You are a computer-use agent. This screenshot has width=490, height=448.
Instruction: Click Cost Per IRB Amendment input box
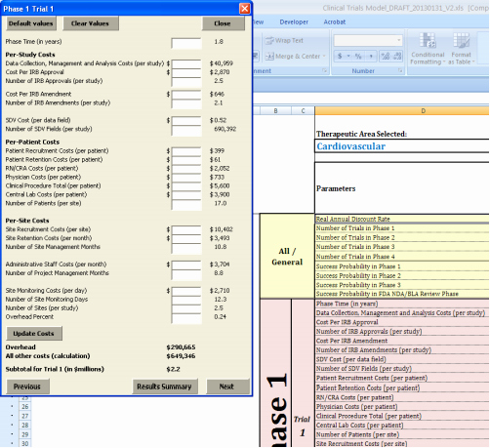[186, 95]
